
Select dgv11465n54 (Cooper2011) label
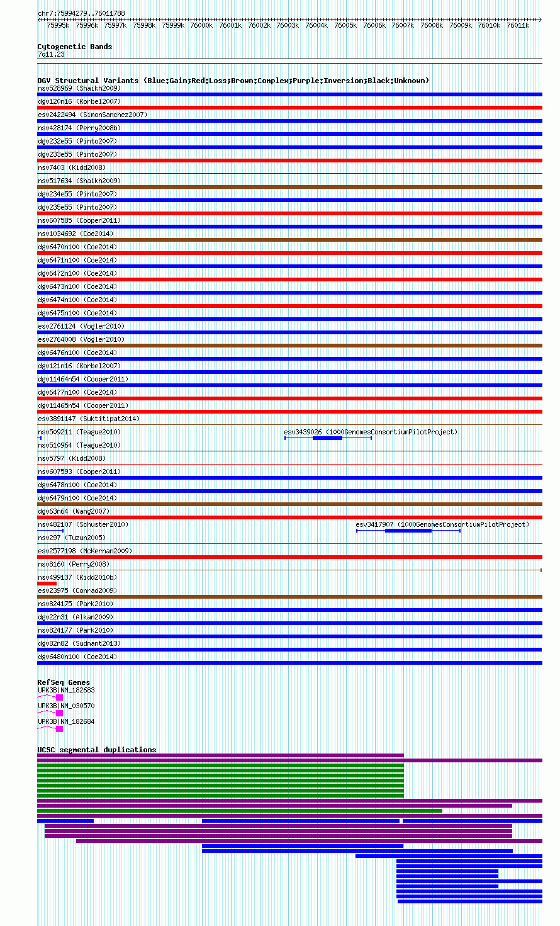(x=83, y=405)
